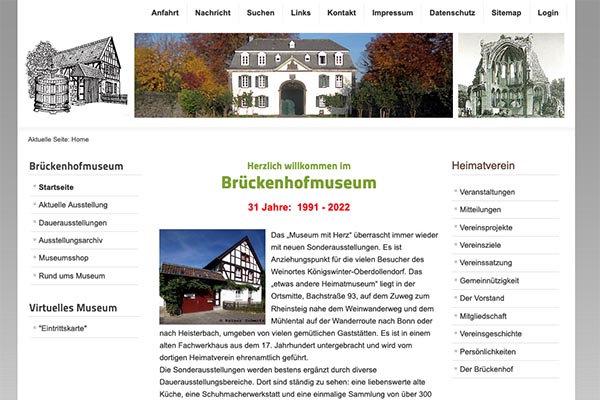Open the Eintrittskarte virtual museum link

coord(64,328)
